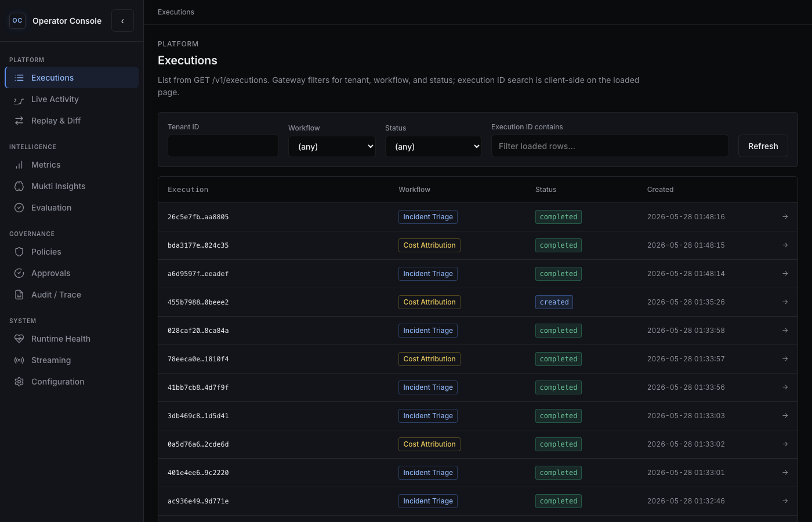Screen dimensions: 812x522
Task: Open row arrow for execution 26c5e7fb…aa8805
Action: point(785,217)
